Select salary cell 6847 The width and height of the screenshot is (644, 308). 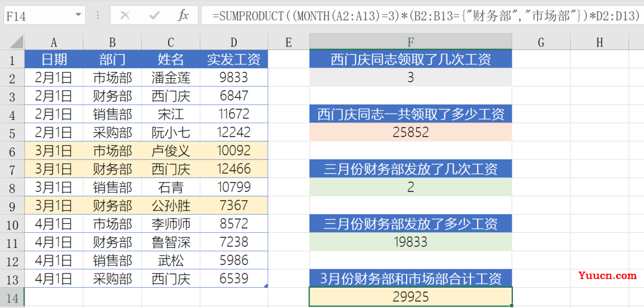click(234, 96)
